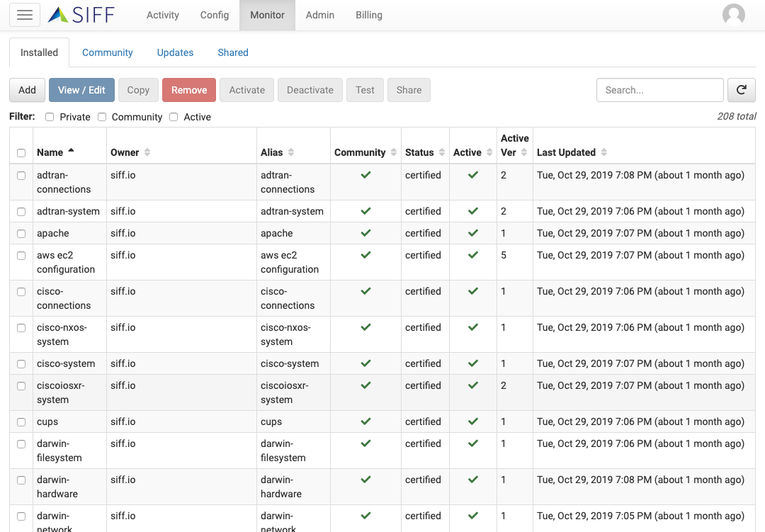Viewport: 765px width, 532px height.
Task: Sort by Owner column arrows
Action: pos(147,152)
